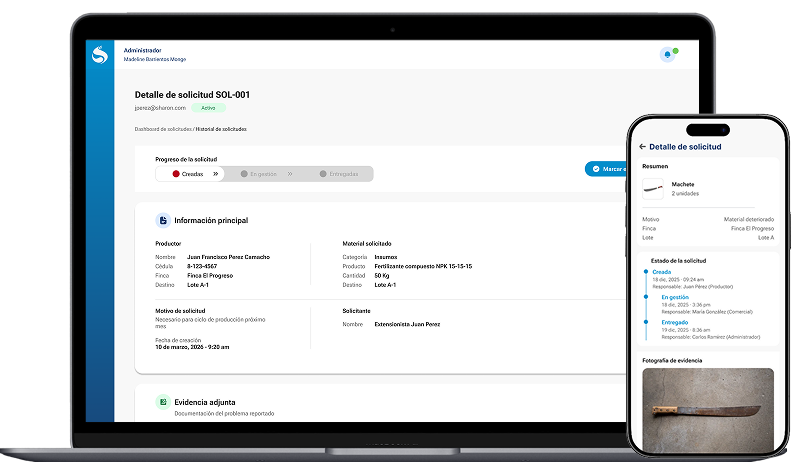Click the Evidencia adjunta green icon

click(163, 402)
